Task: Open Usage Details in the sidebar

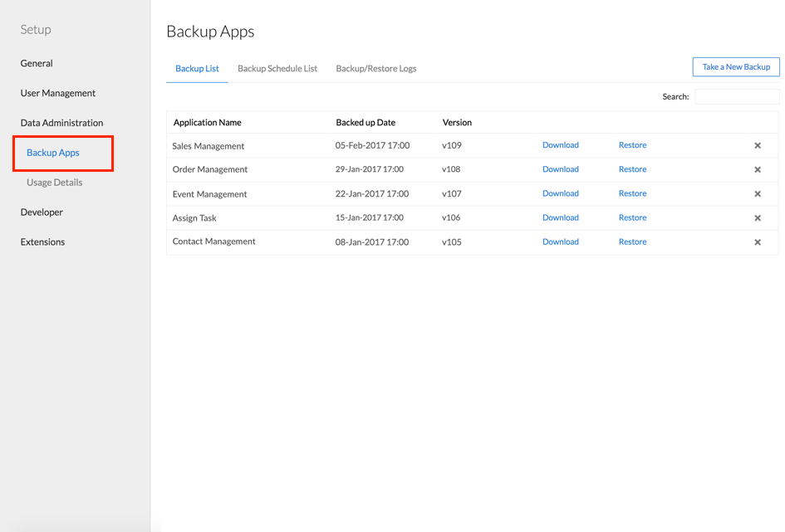Action: [x=54, y=183]
